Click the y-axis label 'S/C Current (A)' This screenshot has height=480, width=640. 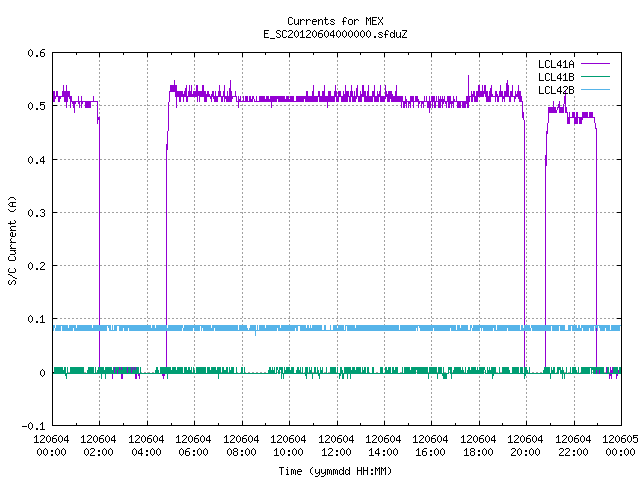13,240
